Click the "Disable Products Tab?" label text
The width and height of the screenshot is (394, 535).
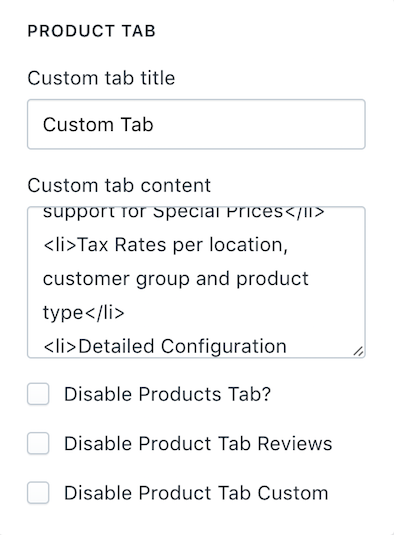(x=167, y=394)
